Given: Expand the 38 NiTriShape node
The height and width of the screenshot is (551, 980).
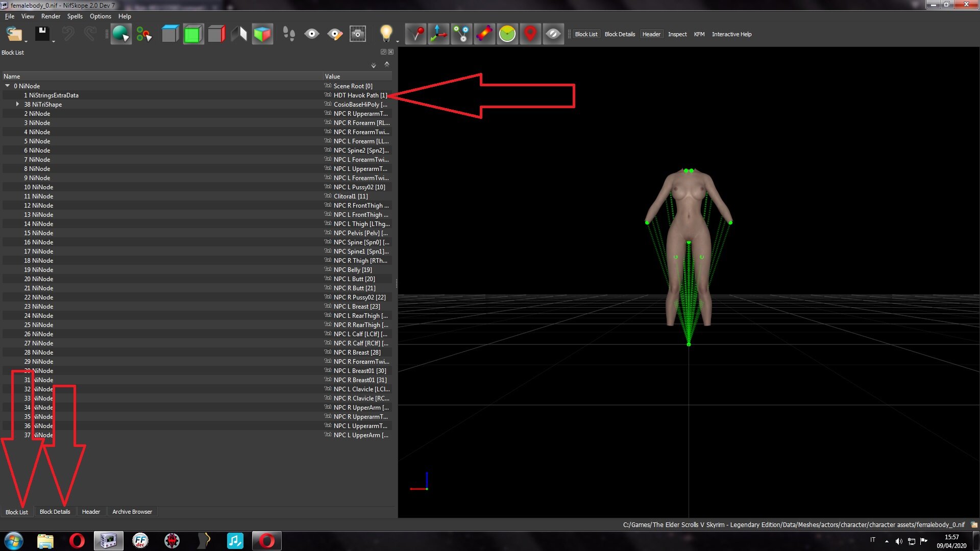Looking at the screenshot, I should pos(17,104).
